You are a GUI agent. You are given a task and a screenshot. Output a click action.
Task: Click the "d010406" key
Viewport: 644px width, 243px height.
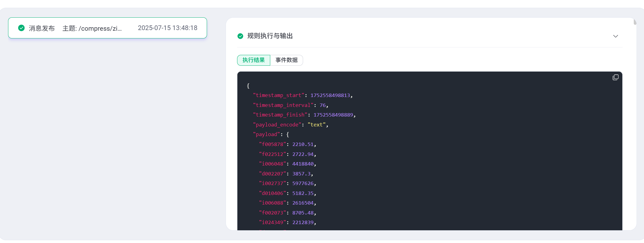[272, 193]
